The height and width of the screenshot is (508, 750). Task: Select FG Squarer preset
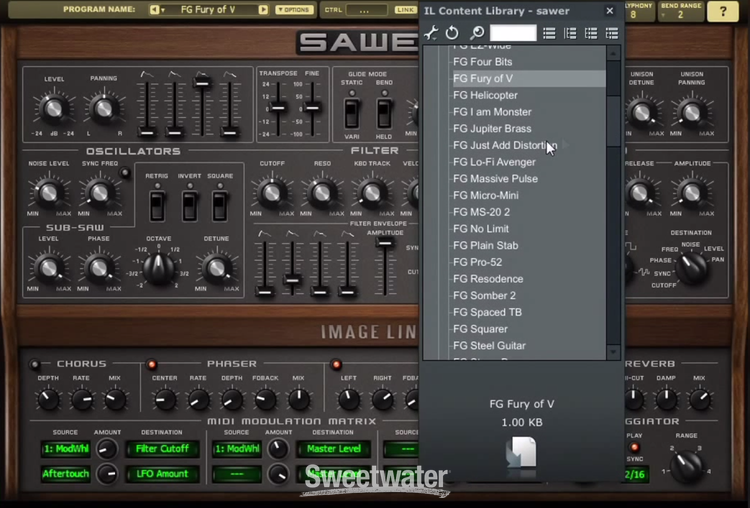coord(481,330)
